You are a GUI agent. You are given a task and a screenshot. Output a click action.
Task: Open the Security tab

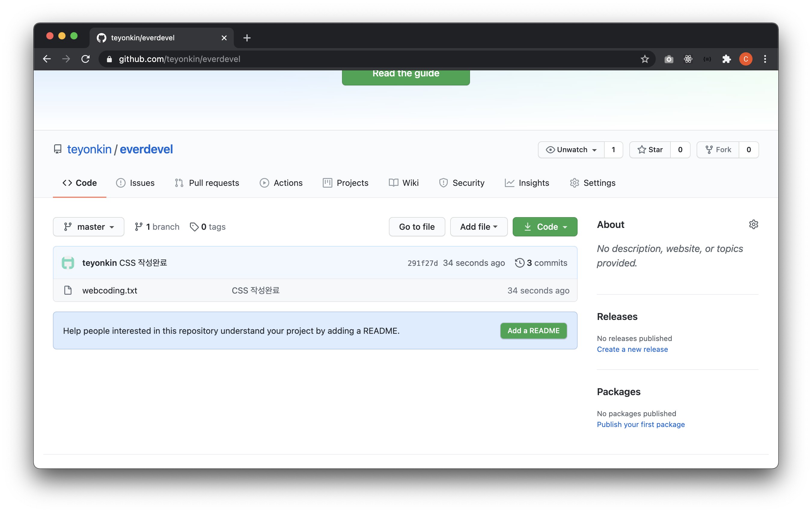pyautogui.click(x=462, y=183)
